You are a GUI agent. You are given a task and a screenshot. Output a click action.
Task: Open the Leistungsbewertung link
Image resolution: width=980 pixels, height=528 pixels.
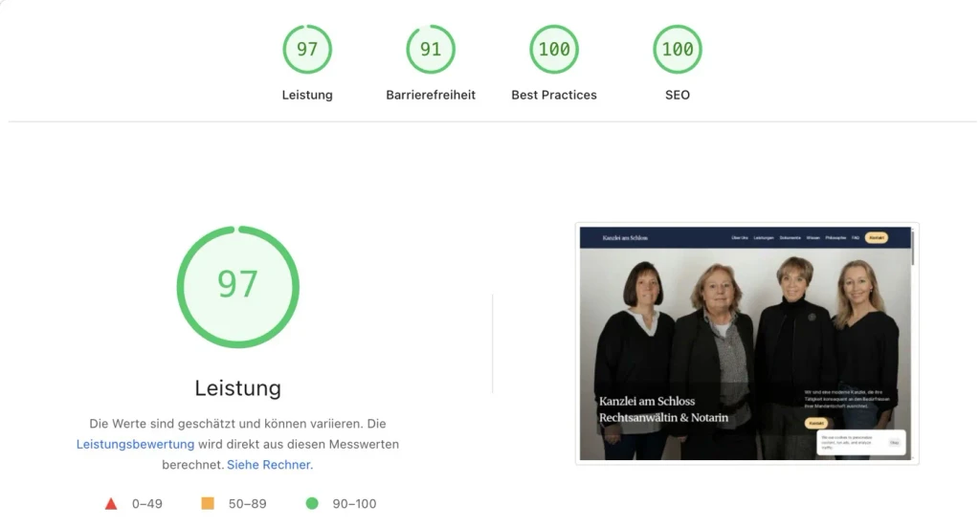point(135,444)
